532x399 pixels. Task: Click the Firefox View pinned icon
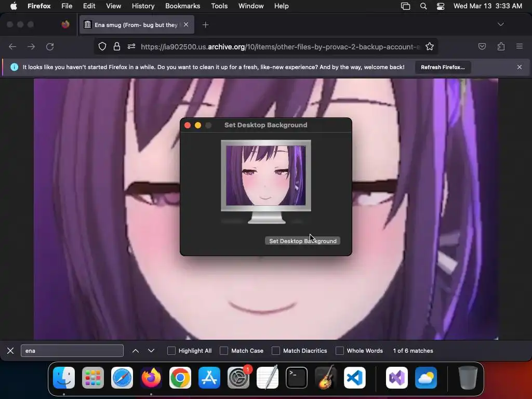pos(65,24)
